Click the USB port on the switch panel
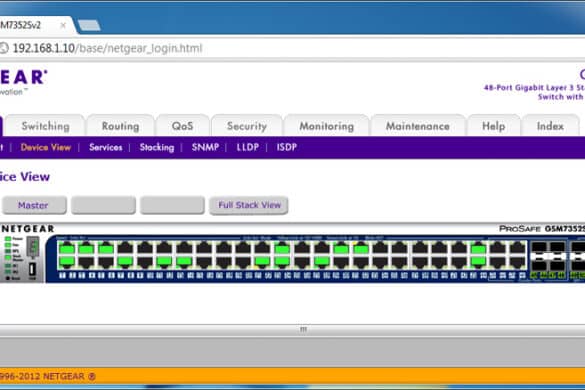The height and width of the screenshot is (390, 585). (32, 269)
